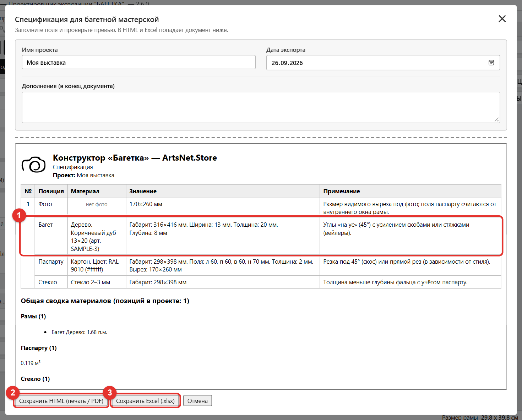Image resolution: width=522 pixels, height=420 pixels.
Task: Click the 'Конструктор «Багетка» — ArtsNet.Store' title
Action: (135, 158)
